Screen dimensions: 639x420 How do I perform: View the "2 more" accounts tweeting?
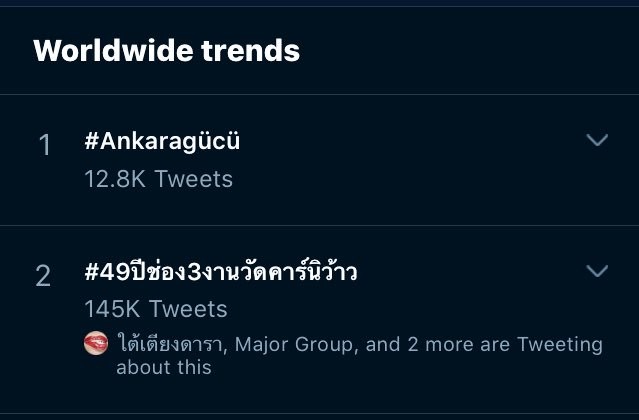[x=443, y=345]
